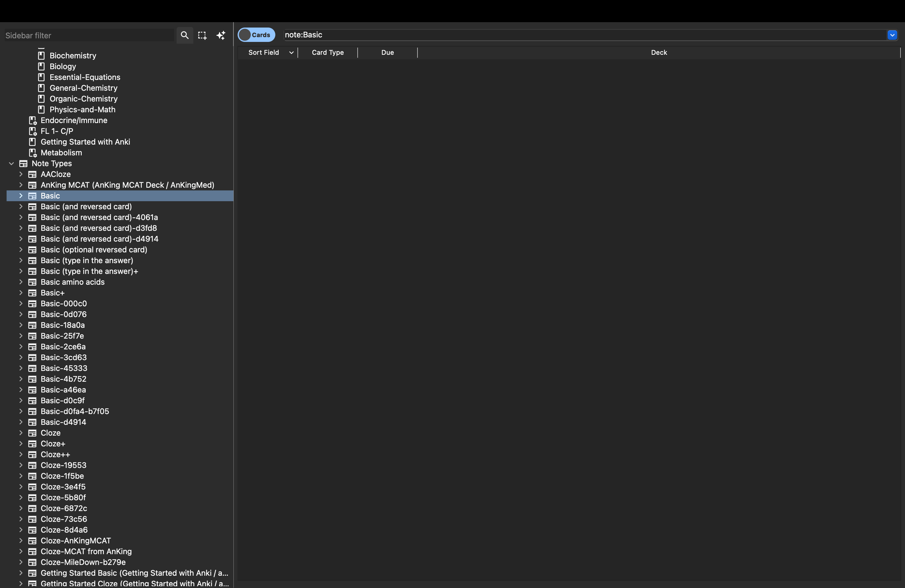Click the Note Types table icon
Viewport: 905px width, 588px height.
(x=24, y=163)
